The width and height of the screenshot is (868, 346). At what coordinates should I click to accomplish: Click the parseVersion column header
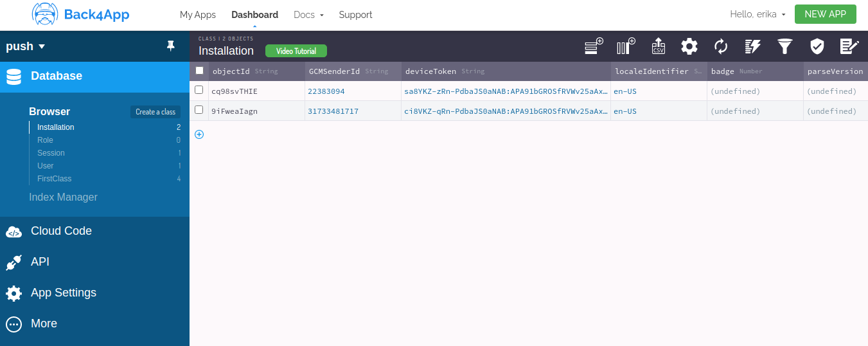[836, 71]
